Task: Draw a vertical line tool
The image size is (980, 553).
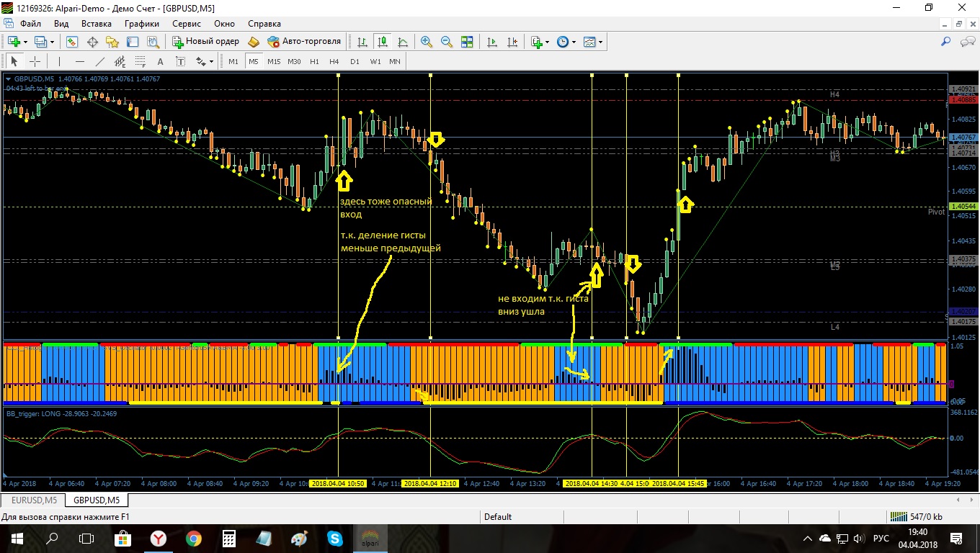Action: (59, 61)
